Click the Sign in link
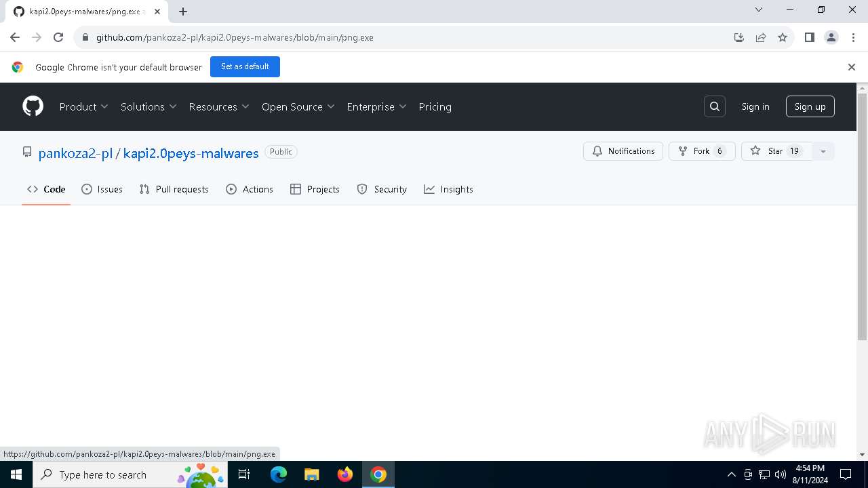 point(755,106)
